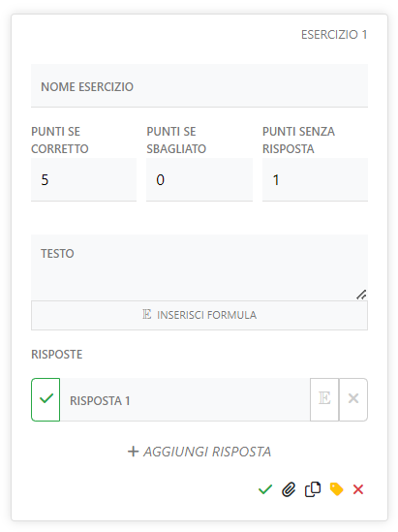Viewport: 398px width, 532px height.
Task: Add a new answer via Aggiungi Risposta
Action: coord(199,452)
